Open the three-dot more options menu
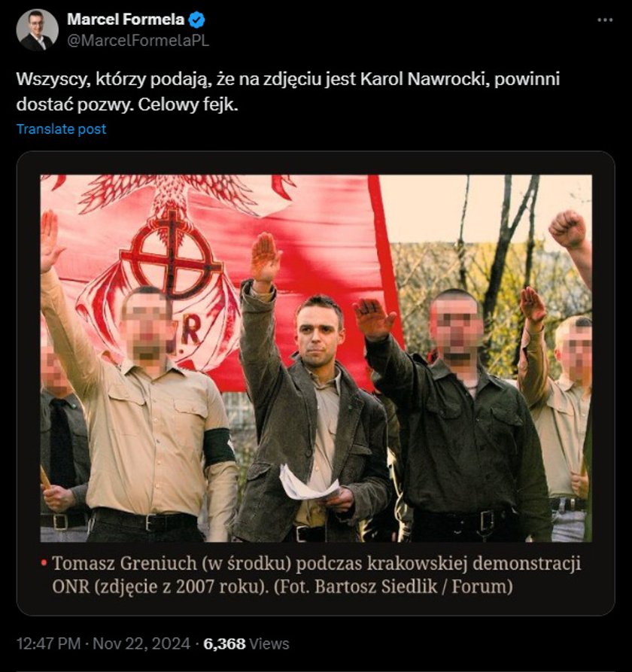The image size is (632, 672). coord(605,20)
